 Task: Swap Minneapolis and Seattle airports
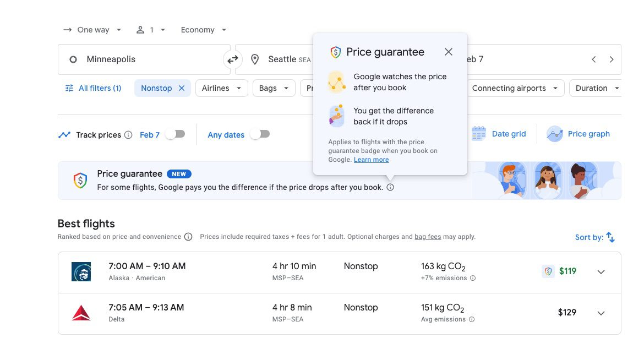[232, 59]
